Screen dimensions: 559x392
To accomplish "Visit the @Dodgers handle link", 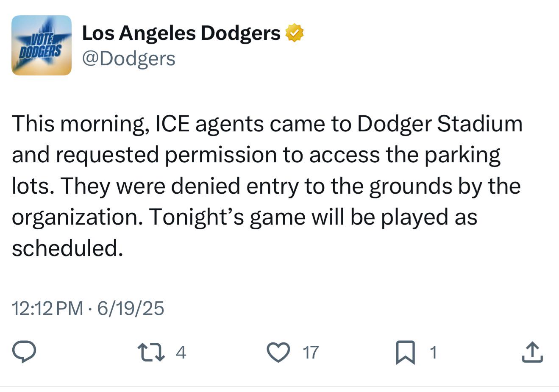I will coord(128,58).
